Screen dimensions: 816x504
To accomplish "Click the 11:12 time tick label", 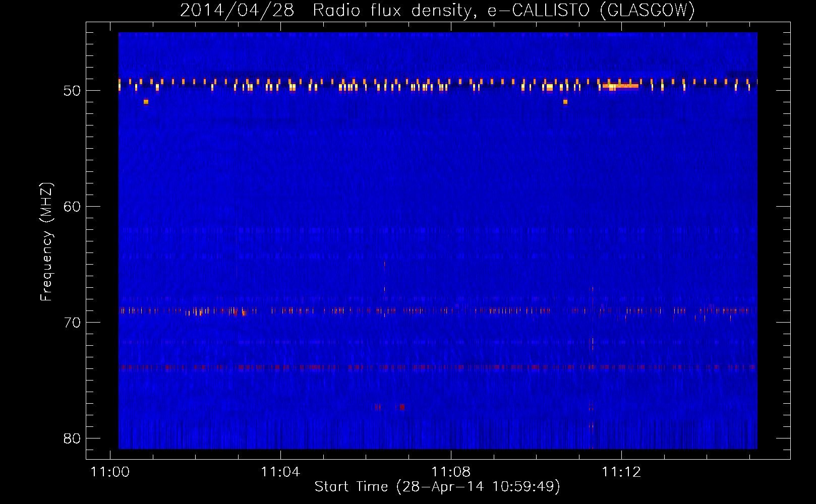I will (621, 472).
